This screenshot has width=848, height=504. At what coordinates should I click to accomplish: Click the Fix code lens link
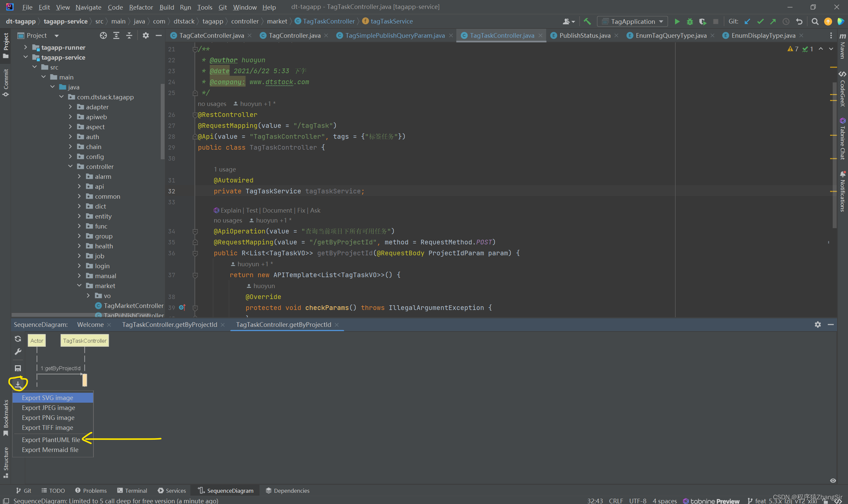tap(301, 210)
